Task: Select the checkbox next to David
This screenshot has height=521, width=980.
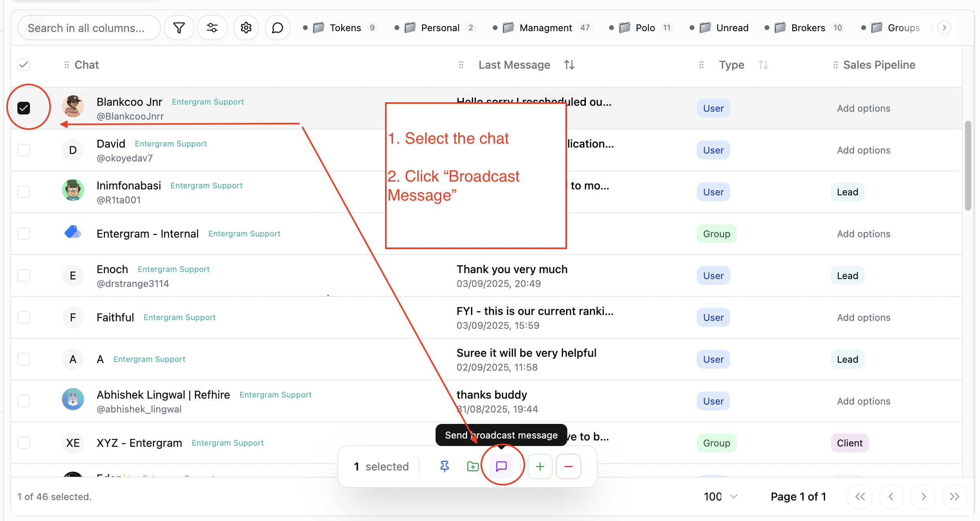Action: (24, 150)
